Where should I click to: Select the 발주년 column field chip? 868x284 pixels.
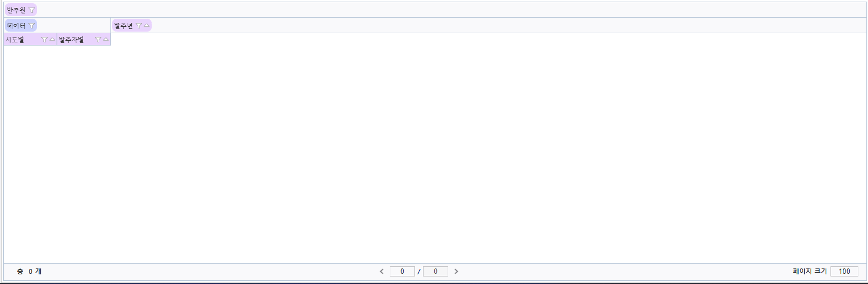click(x=132, y=26)
